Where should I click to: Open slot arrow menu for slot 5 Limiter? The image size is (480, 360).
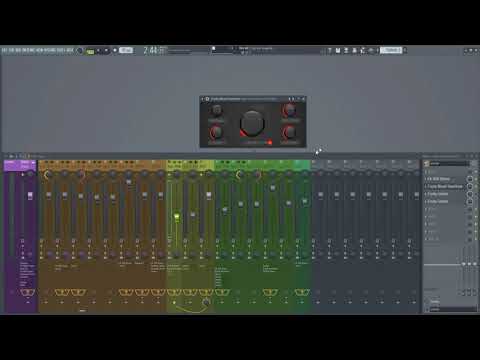(x=426, y=202)
